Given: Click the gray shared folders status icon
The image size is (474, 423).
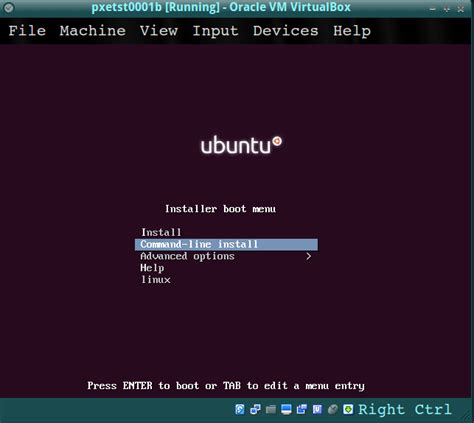Looking at the screenshot, I should pos(271,409).
